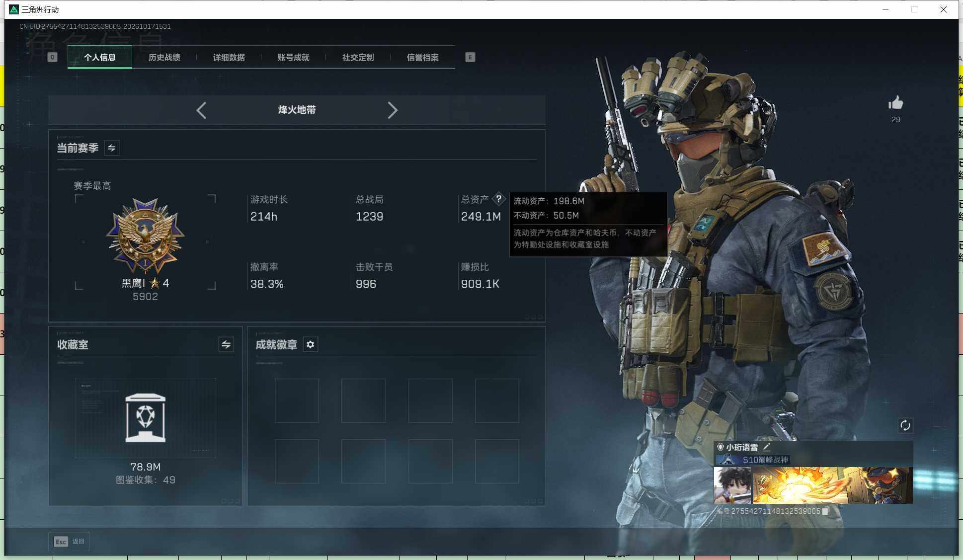This screenshot has width=963, height=560.
Task: Minimize the 三角洲行动 window
Action: [885, 9]
